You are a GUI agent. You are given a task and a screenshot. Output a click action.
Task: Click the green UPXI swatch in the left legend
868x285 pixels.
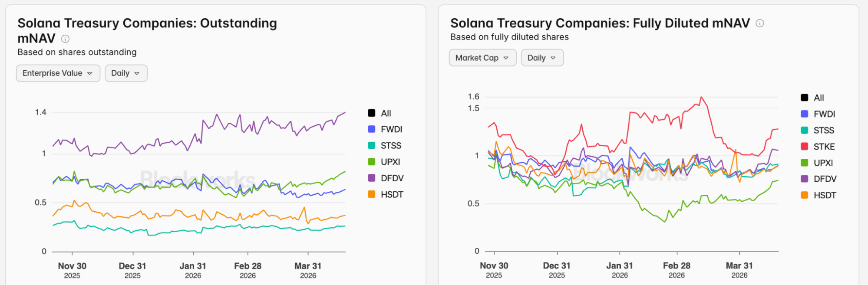tap(372, 162)
